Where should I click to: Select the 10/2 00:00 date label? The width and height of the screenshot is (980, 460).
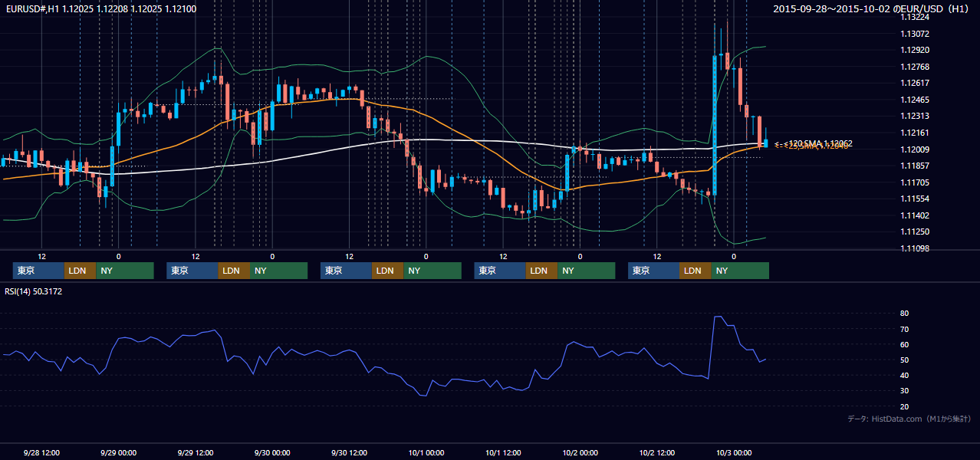580,453
